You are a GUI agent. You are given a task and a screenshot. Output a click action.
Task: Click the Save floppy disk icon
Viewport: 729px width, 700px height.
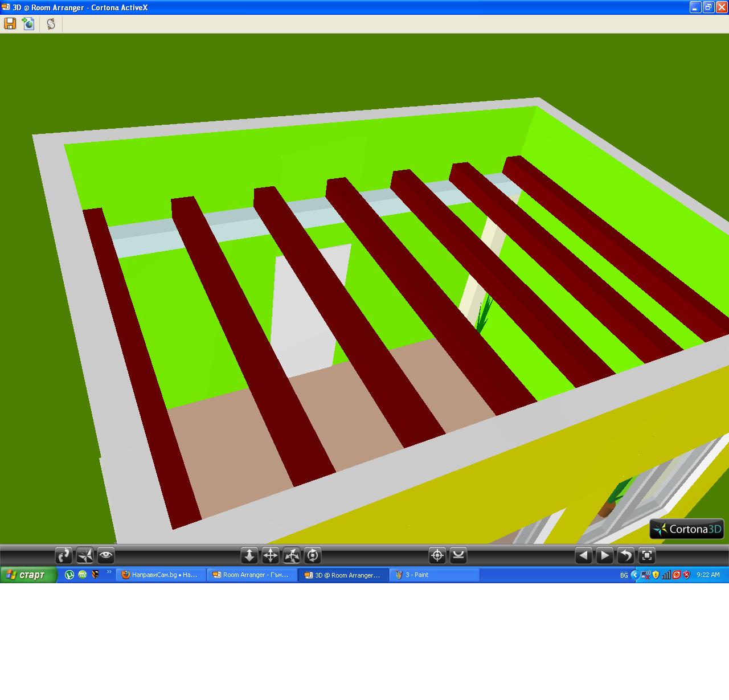click(x=10, y=23)
